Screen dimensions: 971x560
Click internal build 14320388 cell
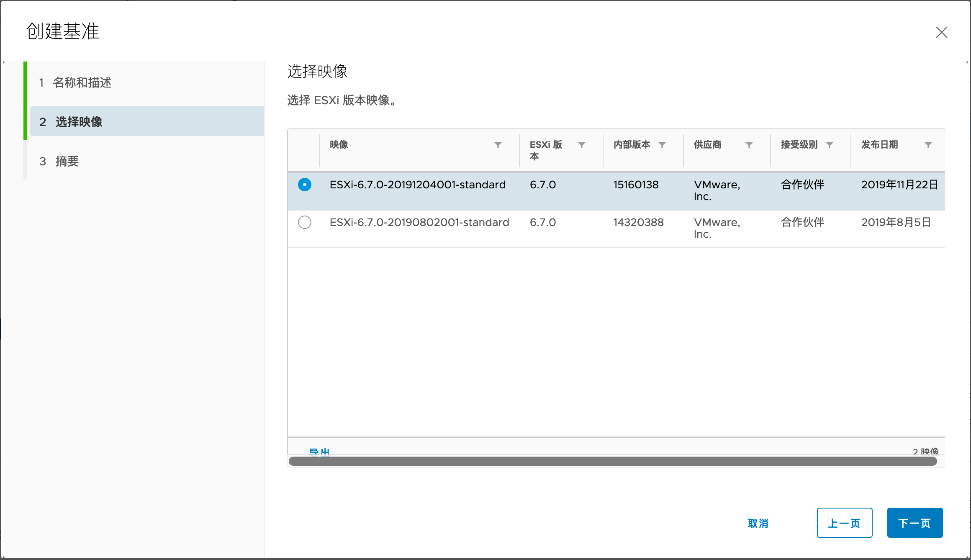[638, 222]
